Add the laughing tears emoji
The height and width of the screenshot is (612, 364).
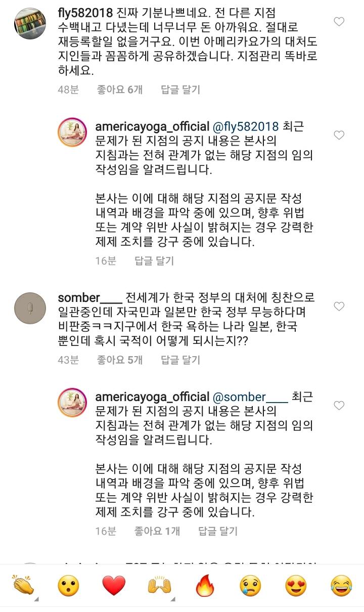[341, 586]
